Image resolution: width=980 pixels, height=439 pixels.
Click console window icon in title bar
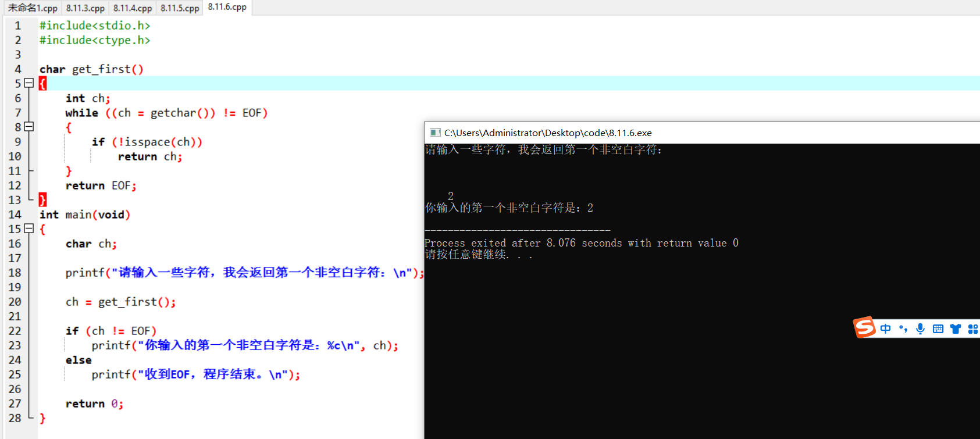(434, 133)
